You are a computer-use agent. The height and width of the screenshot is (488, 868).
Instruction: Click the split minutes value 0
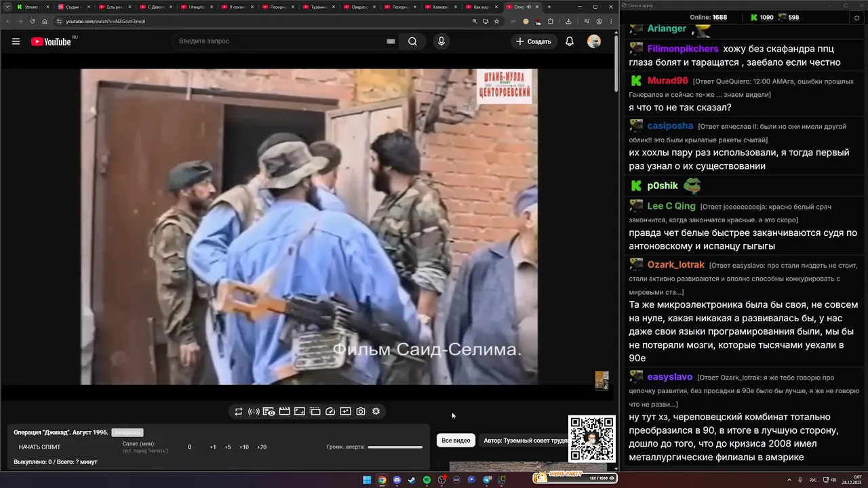click(x=190, y=447)
